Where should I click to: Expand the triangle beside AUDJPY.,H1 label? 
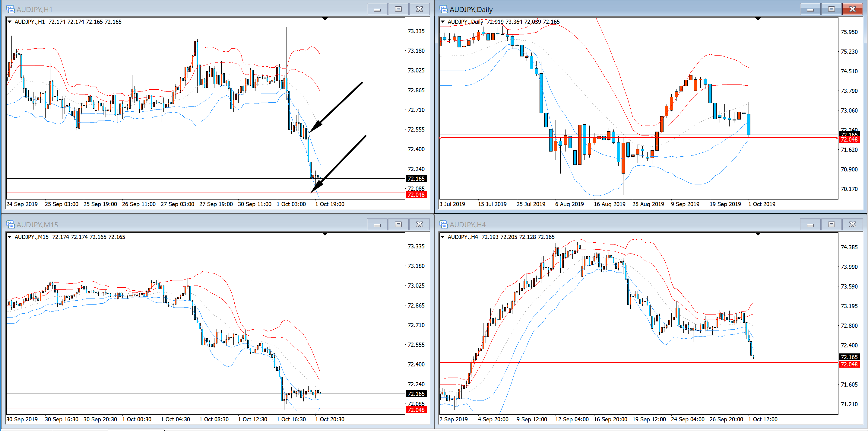coord(10,22)
